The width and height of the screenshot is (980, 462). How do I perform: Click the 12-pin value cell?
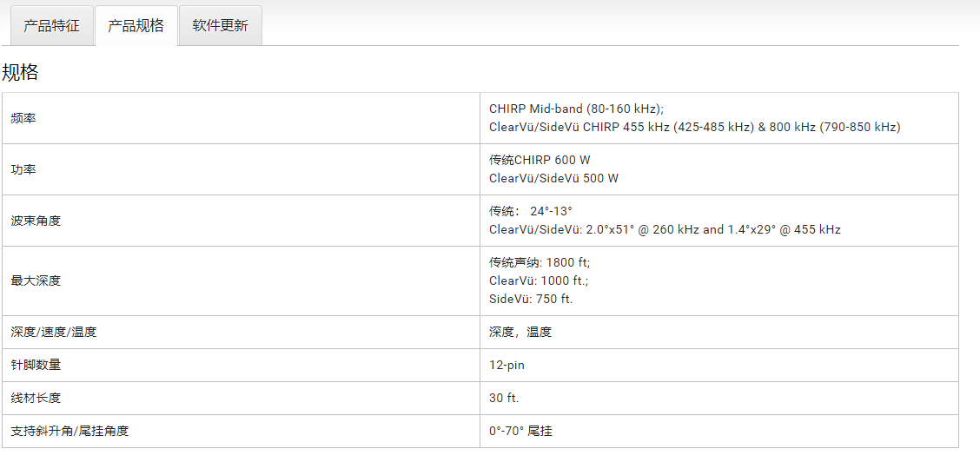tap(507, 365)
